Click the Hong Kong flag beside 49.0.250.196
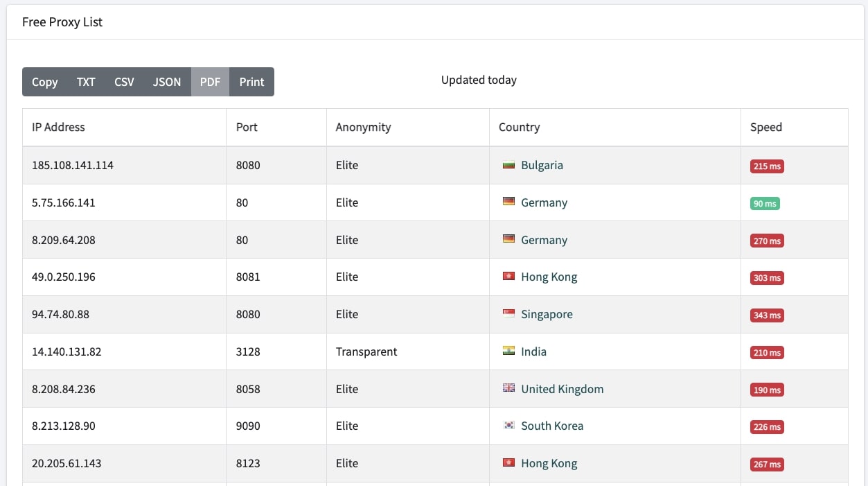The image size is (868, 486). pyautogui.click(x=508, y=277)
